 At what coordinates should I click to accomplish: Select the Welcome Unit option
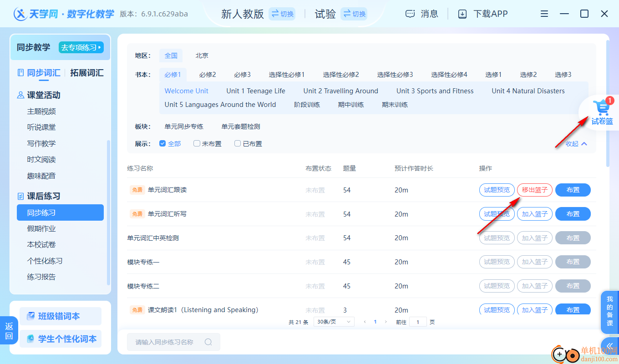coord(187,91)
